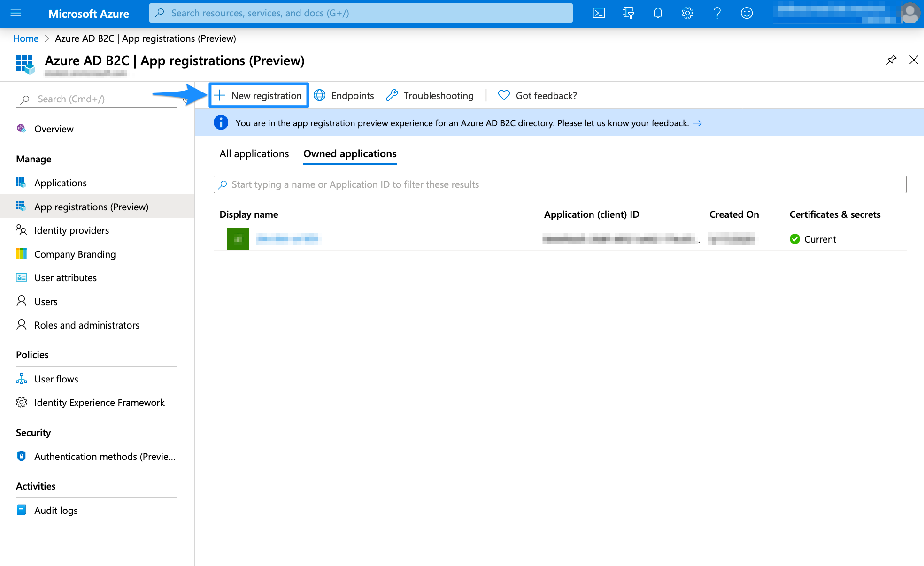Open the help question mark
Image resolution: width=924 pixels, height=566 pixels.
tap(717, 13)
